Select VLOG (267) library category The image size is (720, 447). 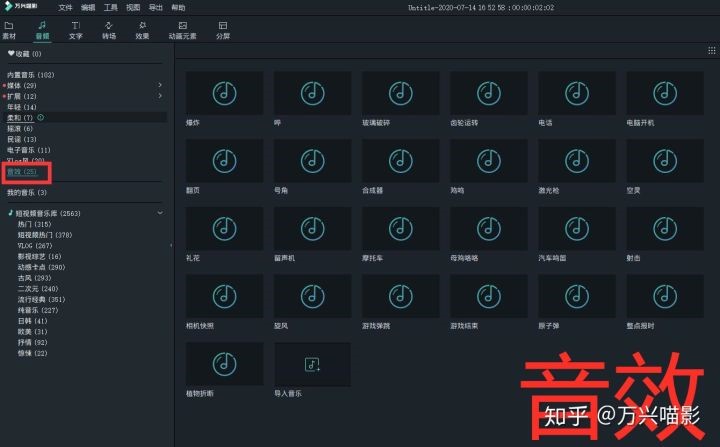pyautogui.click(x=35, y=246)
